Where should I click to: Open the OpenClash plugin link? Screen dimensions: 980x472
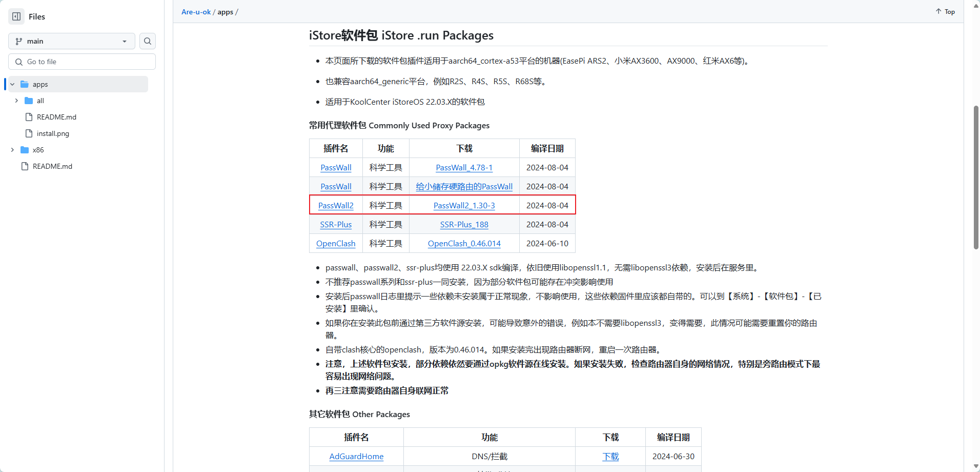coord(335,243)
